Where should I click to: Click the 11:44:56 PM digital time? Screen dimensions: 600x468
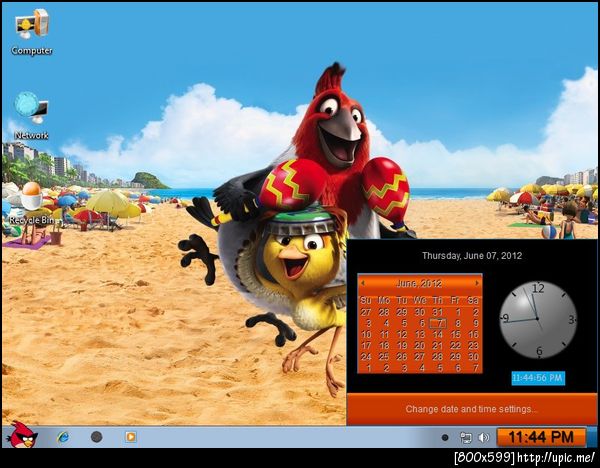pyautogui.click(x=538, y=378)
